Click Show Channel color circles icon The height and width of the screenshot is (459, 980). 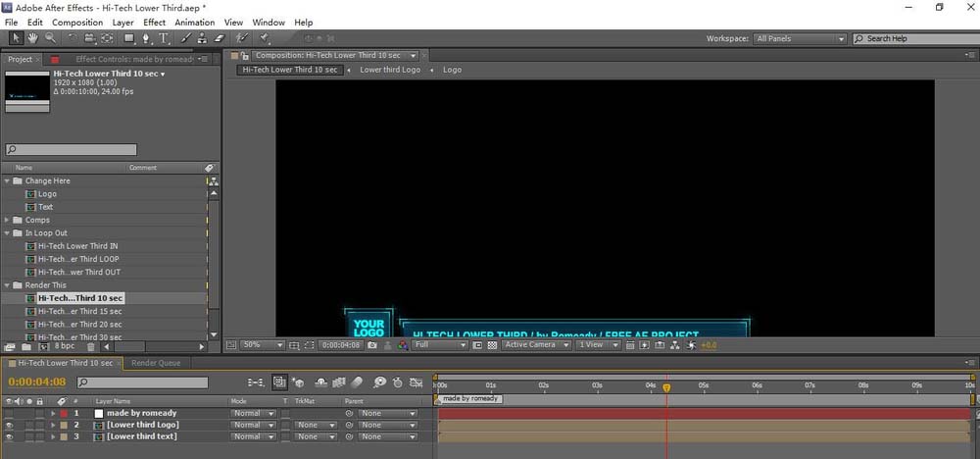click(403, 344)
